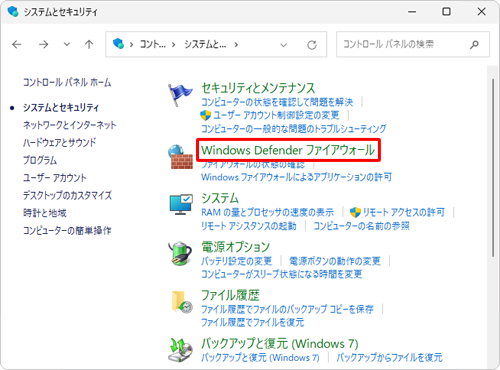Image resolution: width=500 pixels, height=370 pixels.
Task: Open 時計と地域 category in sidebar
Action: coord(45,213)
